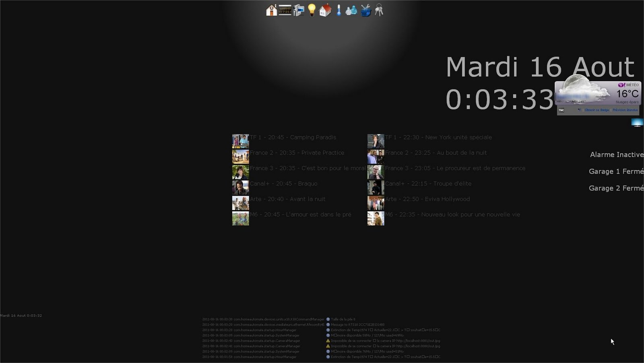Click the X10CommandManager log source text

tap(279, 319)
